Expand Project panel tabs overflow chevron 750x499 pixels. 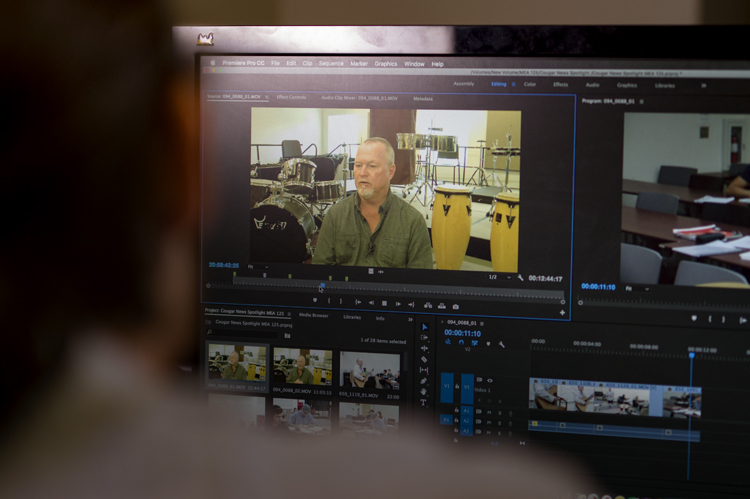[x=410, y=319]
